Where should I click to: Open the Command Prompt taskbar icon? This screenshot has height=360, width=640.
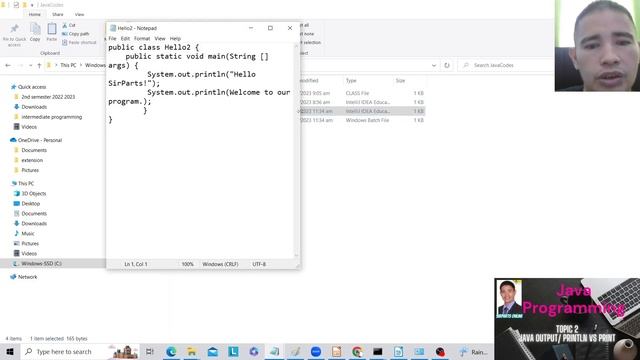point(378,351)
